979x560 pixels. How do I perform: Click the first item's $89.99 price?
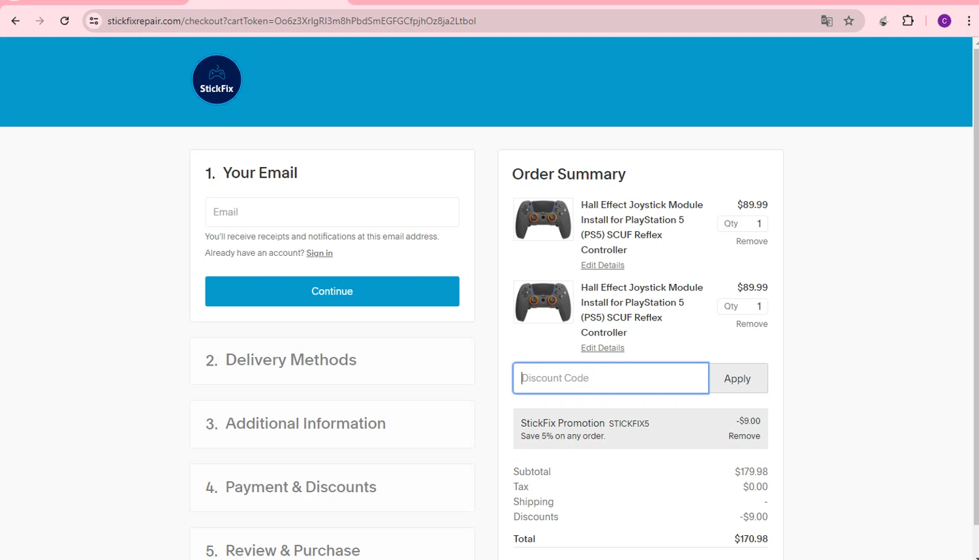coord(753,205)
